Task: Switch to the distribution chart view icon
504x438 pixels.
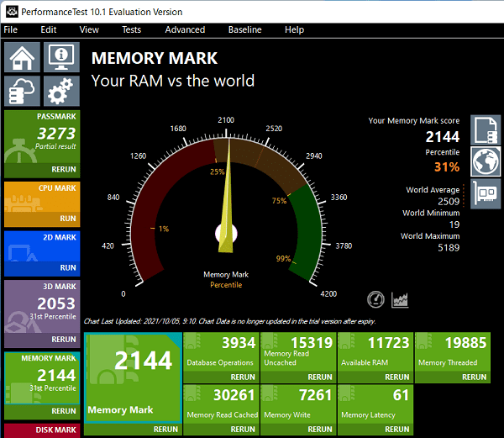Action: point(400,300)
